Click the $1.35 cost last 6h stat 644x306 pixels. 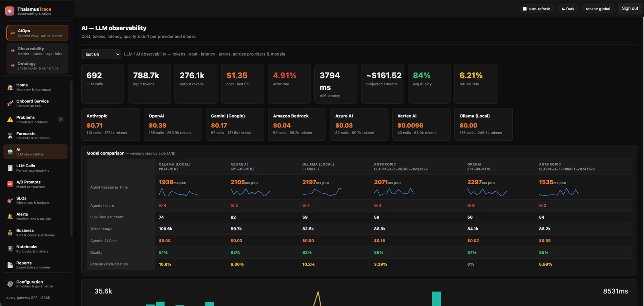coord(243,84)
